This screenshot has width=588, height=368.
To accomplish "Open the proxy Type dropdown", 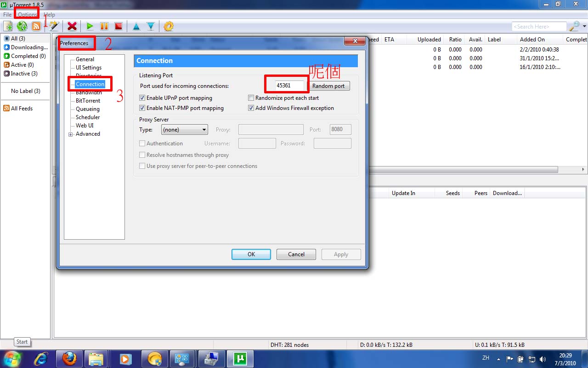I will click(x=185, y=130).
